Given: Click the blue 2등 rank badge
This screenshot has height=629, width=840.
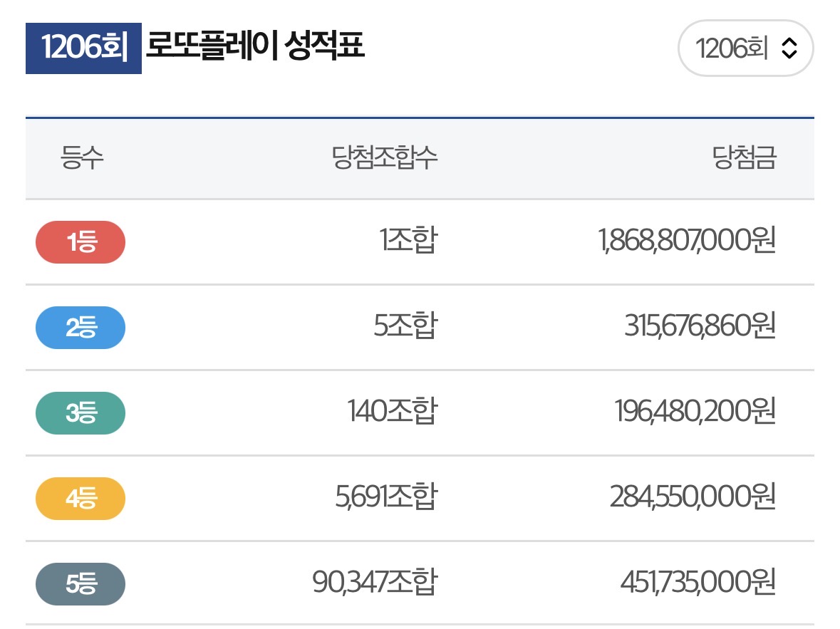Looking at the screenshot, I should point(81,328).
